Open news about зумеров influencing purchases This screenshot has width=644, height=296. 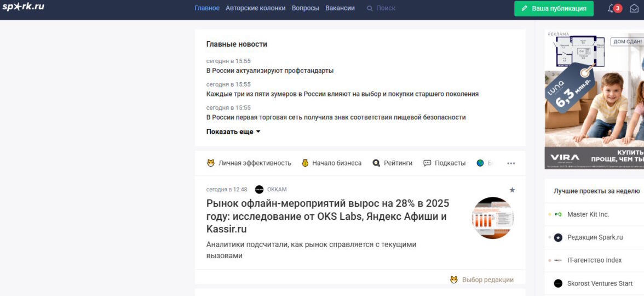coord(343,94)
